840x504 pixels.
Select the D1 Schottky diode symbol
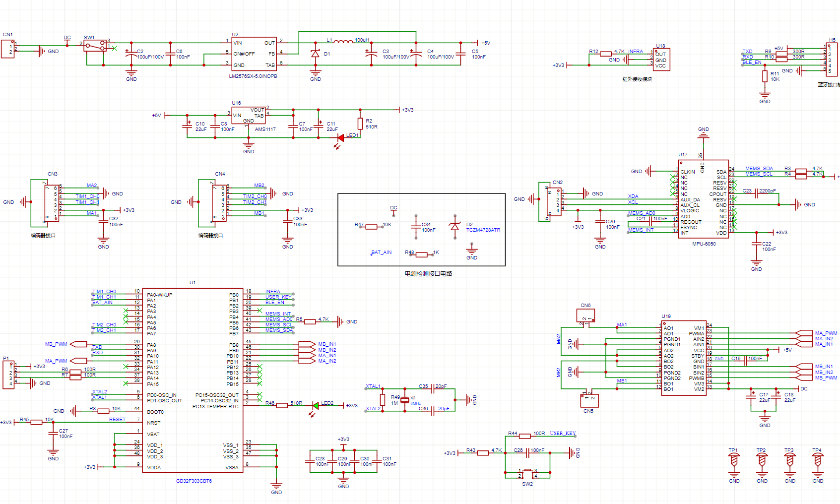315,54
